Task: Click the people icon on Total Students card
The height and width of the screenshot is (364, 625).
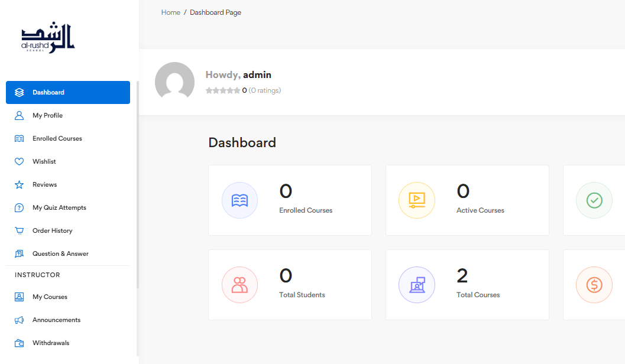Action: tap(239, 285)
